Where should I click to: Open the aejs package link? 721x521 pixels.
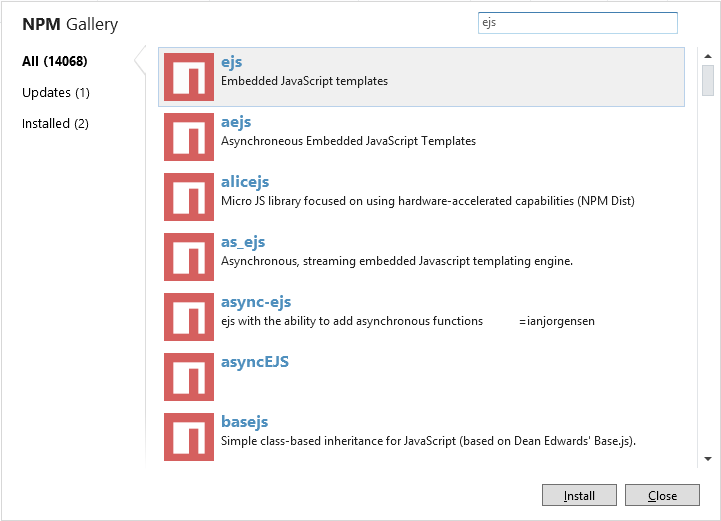click(x=236, y=122)
